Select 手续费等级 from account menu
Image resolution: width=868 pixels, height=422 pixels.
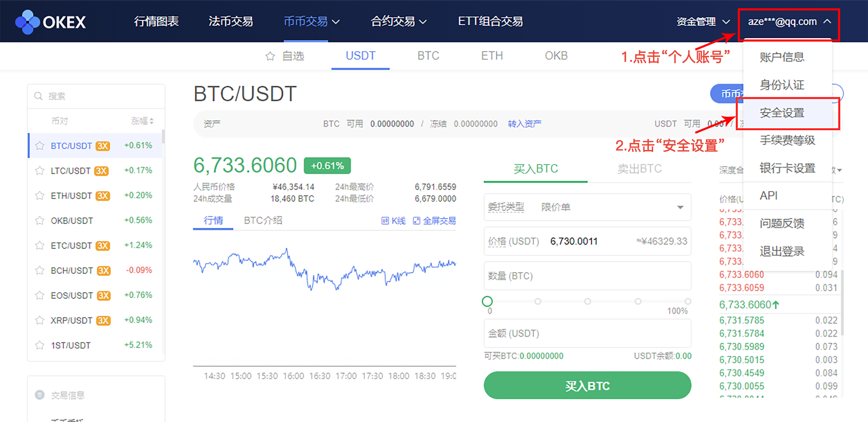tap(788, 140)
